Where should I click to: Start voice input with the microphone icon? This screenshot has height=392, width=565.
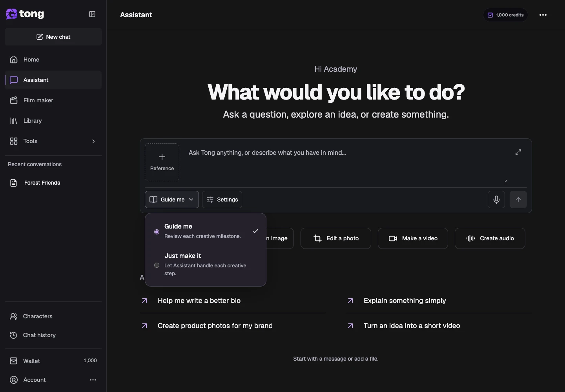(496, 200)
